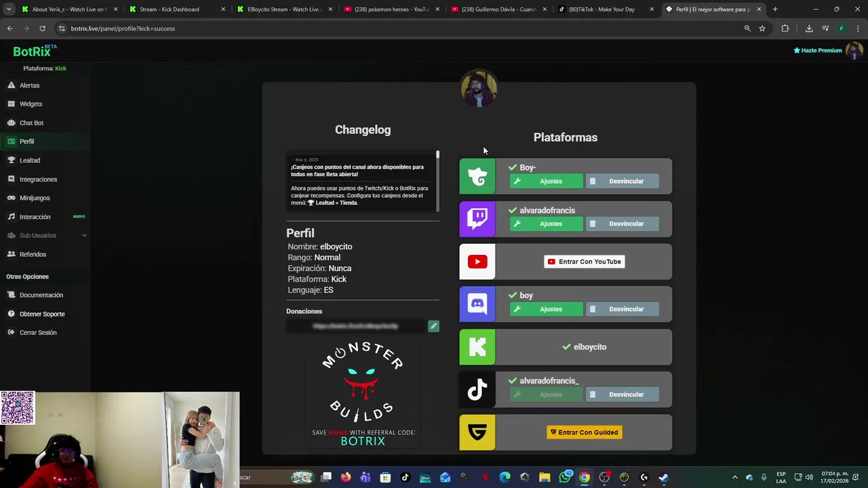Click the Plataforma: Kick label
This screenshot has width=868, height=488.
(x=45, y=68)
